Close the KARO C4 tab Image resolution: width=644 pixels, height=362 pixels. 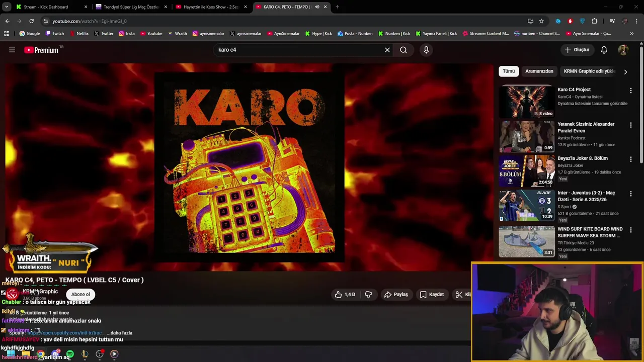[x=326, y=7]
